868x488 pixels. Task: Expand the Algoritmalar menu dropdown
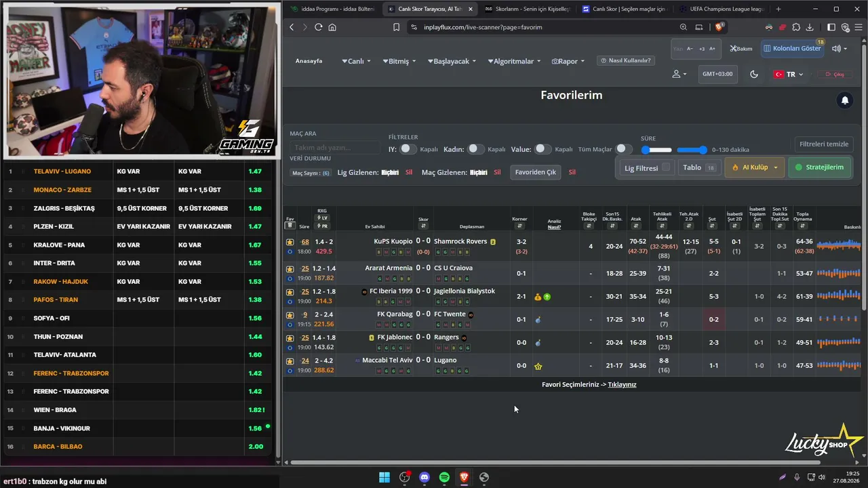click(515, 61)
